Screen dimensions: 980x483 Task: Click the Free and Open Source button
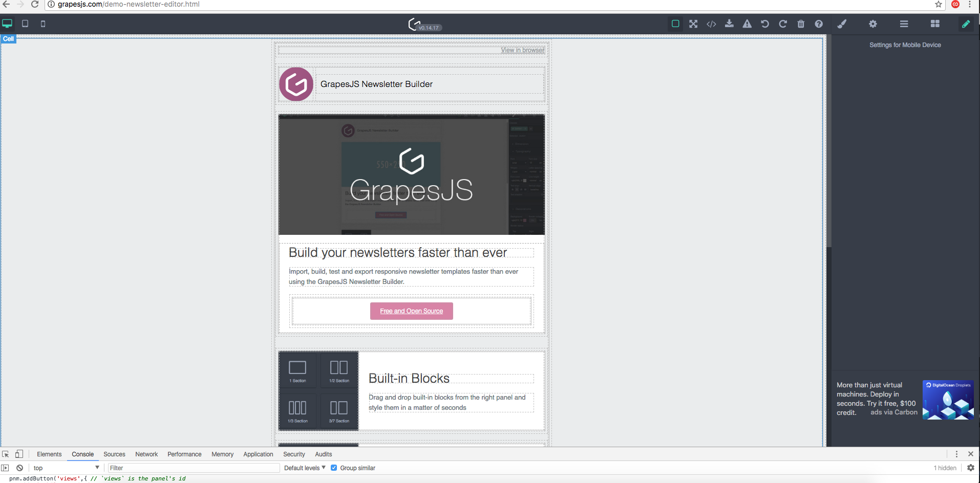tap(411, 311)
